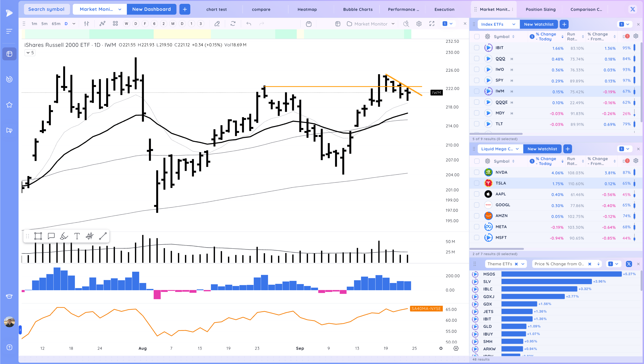This screenshot has width=644, height=364.
Task: Open the Index ETFs watchlist dropdown
Action: point(498,24)
